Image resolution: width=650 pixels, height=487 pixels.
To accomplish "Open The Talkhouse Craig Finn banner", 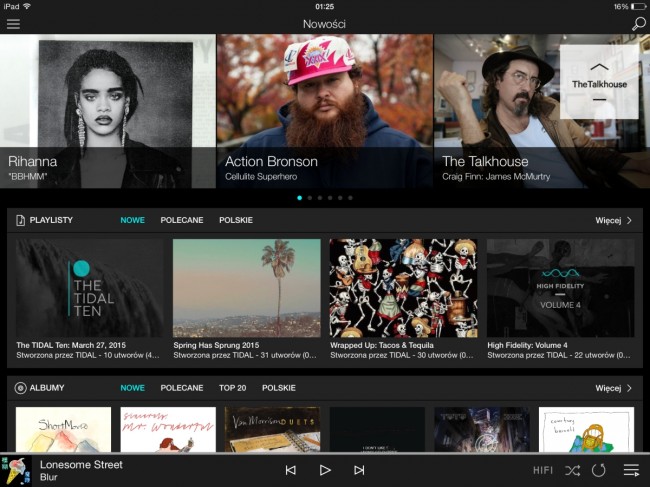I will tap(542, 111).
